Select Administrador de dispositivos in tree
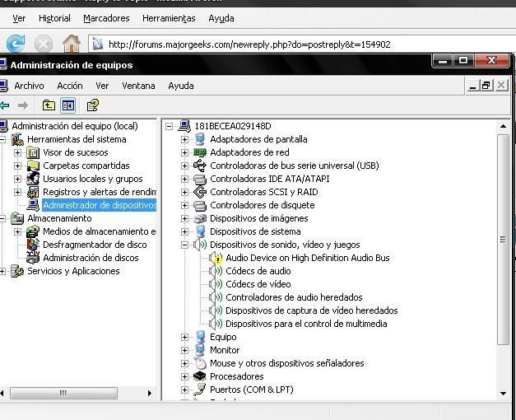The image size is (516, 420). pyautogui.click(x=99, y=205)
